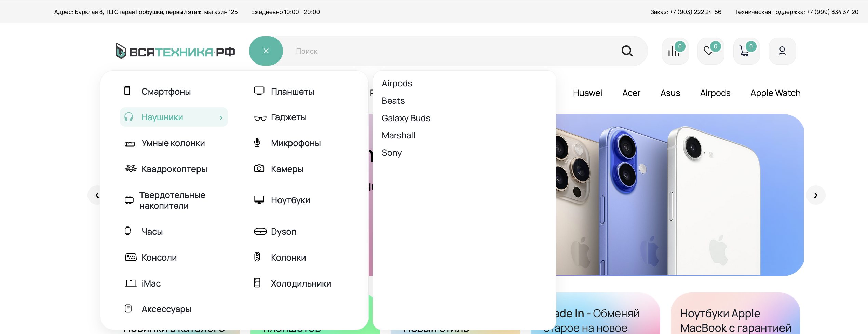Image resolution: width=868 pixels, height=334 pixels.
Task: Open the Смартфоны category
Action: [166, 92]
